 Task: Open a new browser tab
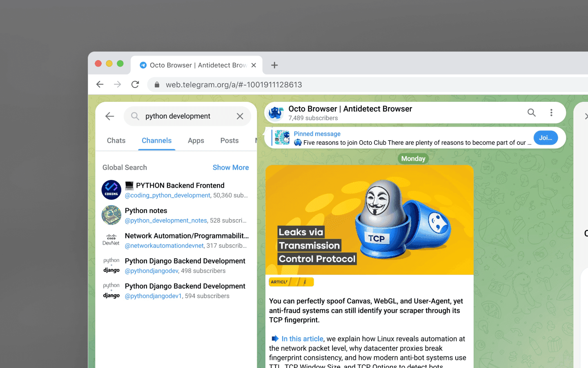click(274, 65)
